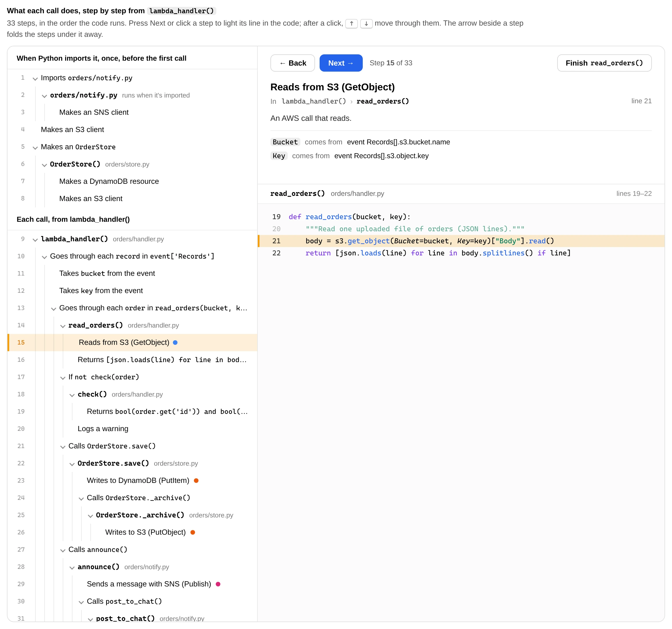The image size is (672, 629).
Task: Collapse orders/notify.py runs when imported
Action: coord(44,96)
